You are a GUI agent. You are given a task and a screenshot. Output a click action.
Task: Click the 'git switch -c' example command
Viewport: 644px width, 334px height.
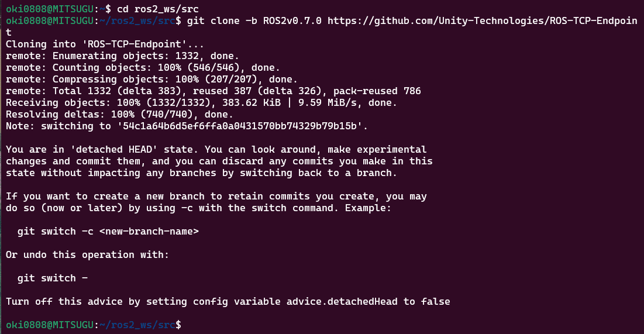pyautogui.click(x=56, y=231)
